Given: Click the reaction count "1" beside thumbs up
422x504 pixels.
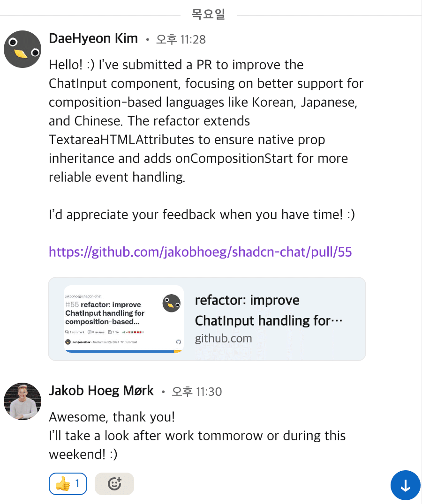Looking at the screenshot, I should [77, 483].
